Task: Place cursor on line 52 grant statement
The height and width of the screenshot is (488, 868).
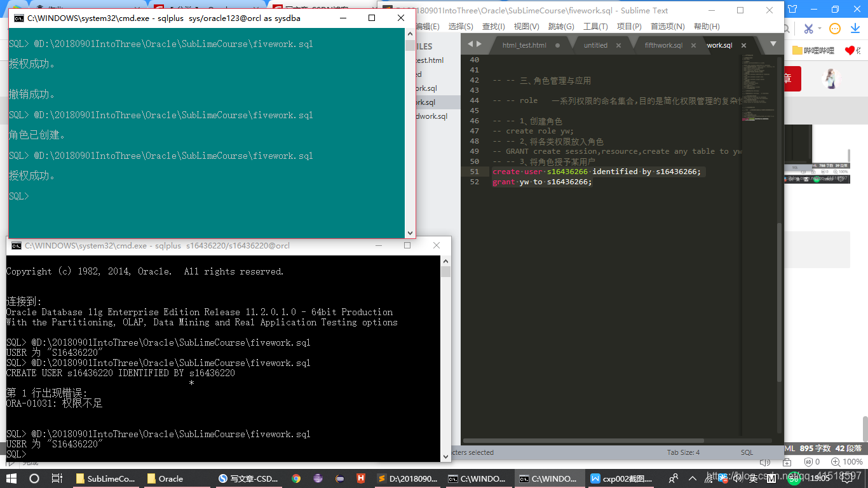Action: coord(542,182)
